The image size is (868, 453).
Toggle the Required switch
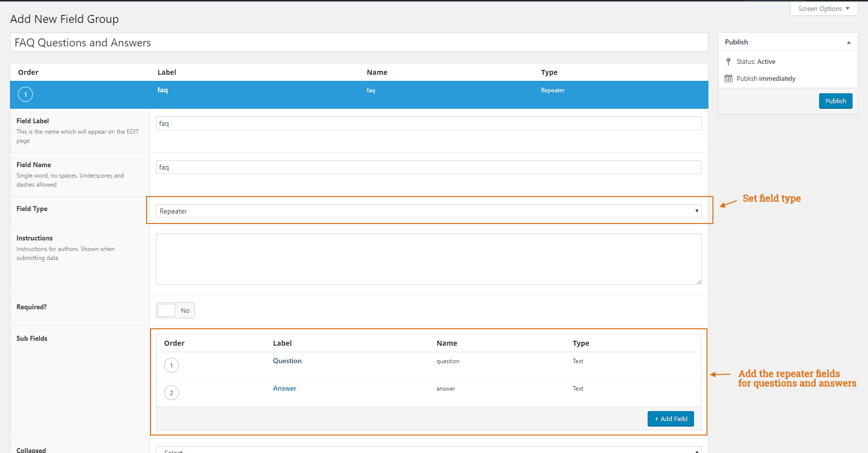[175, 310]
